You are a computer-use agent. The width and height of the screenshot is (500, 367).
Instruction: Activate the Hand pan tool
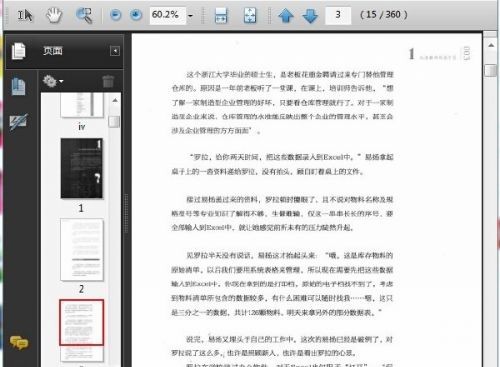coord(54,15)
